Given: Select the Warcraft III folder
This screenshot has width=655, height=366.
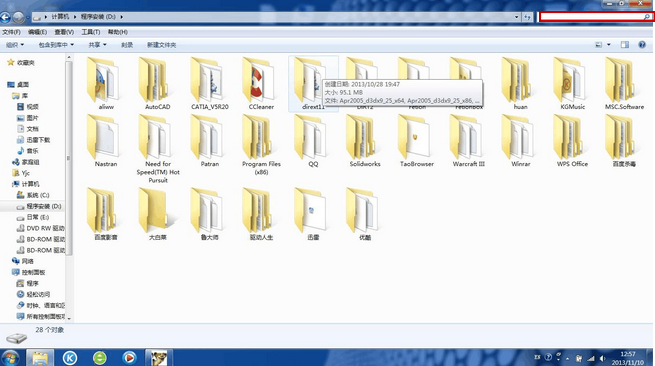Looking at the screenshot, I should [x=469, y=141].
